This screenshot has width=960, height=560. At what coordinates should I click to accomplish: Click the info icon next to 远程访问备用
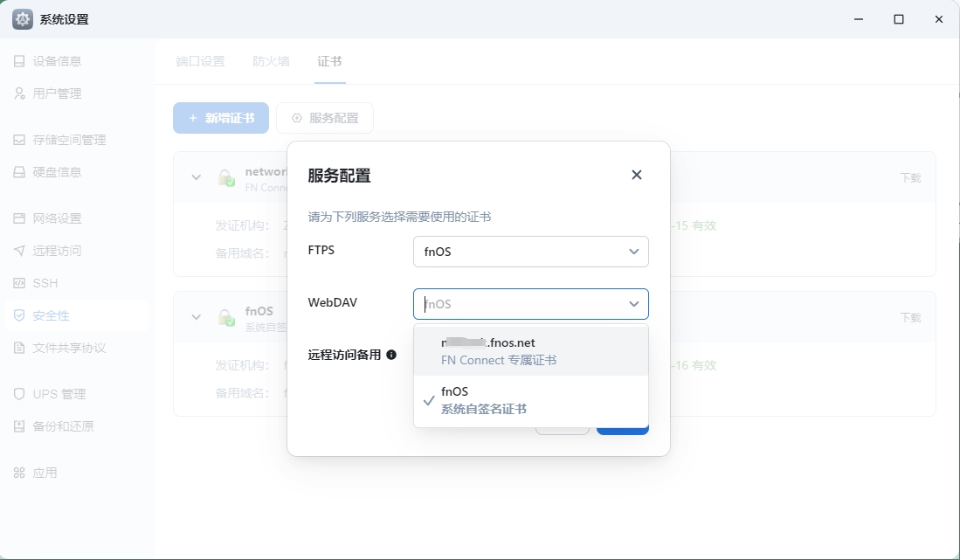391,355
